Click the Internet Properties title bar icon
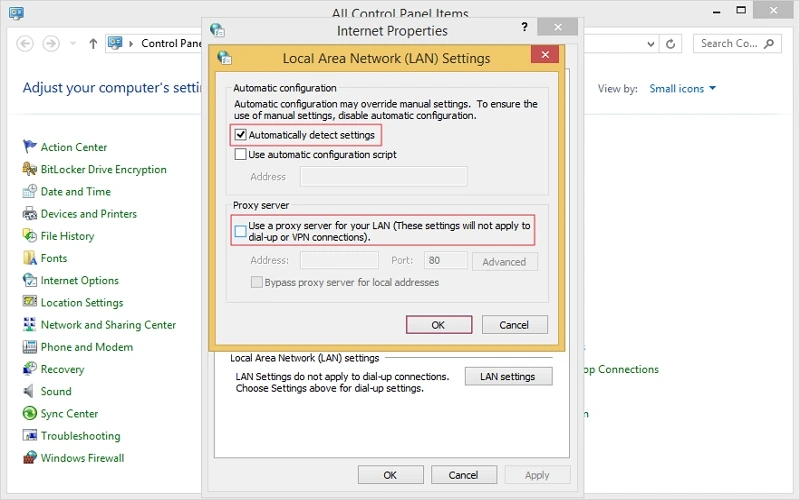Screen dimensions: 800x500 click(217, 30)
